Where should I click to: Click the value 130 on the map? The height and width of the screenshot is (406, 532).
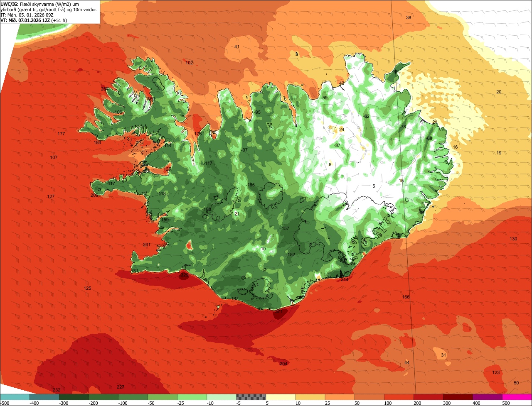click(x=513, y=239)
